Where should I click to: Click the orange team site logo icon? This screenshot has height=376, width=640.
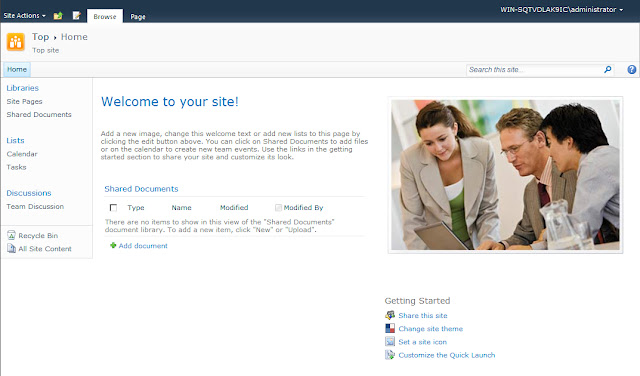(x=16, y=42)
